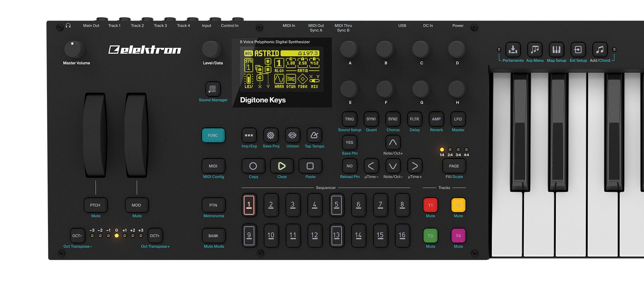
Task: Toggle the T3 green track button
Action: point(430,236)
